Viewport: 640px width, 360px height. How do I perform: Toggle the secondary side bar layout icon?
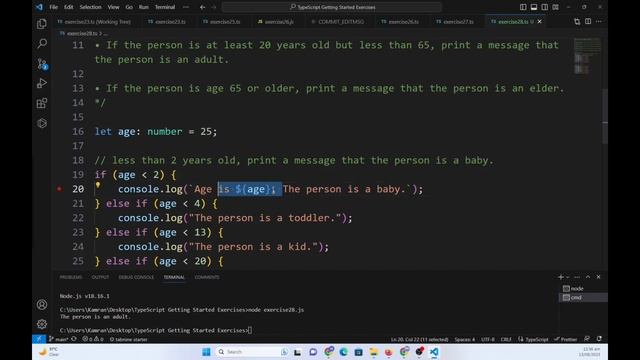544,7
